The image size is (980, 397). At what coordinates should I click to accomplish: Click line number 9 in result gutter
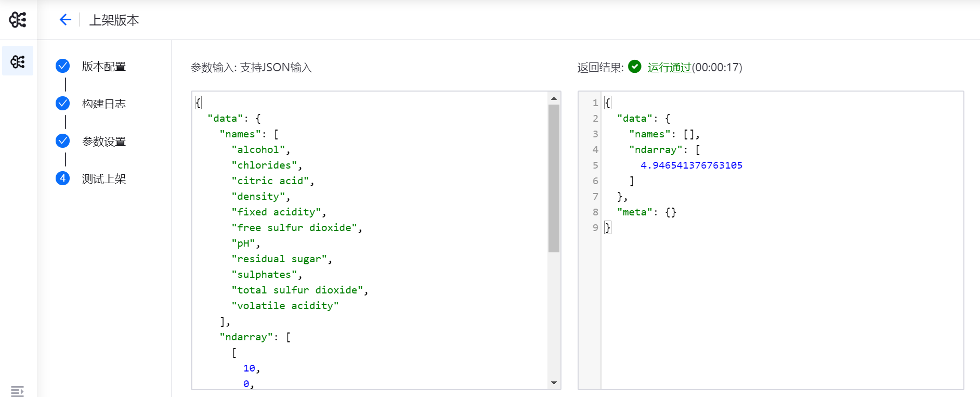point(595,228)
